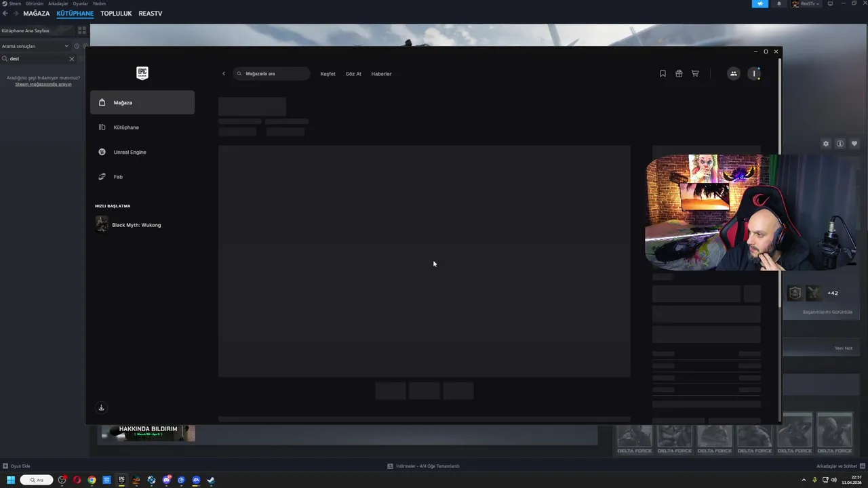Go to Steam TOPLULUK section
Image resolution: width=868 pixels, height=488 pixels.
click(116, 14)
